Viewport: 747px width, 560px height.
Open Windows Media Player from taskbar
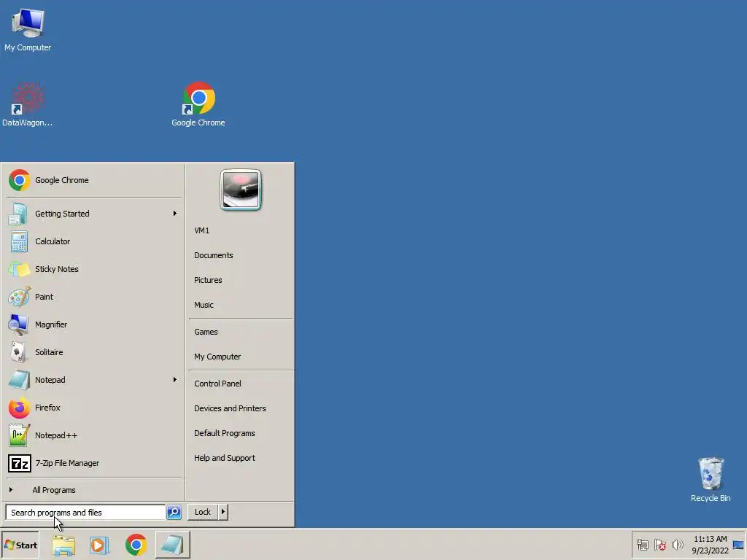99,545
